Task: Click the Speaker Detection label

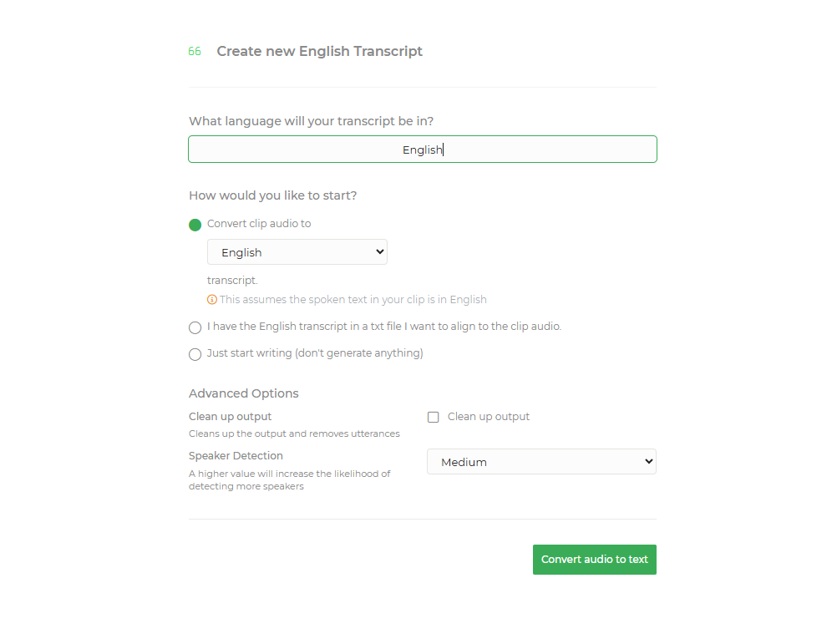Action: click(x=235, y=455)
